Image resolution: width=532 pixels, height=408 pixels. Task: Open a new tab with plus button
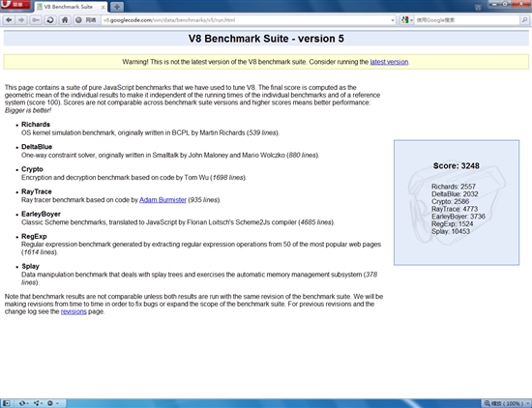[x=117, y=7]
